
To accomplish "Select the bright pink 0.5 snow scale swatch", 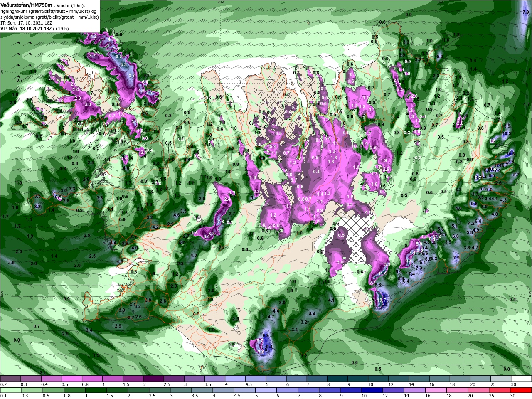I will point(71,379).
